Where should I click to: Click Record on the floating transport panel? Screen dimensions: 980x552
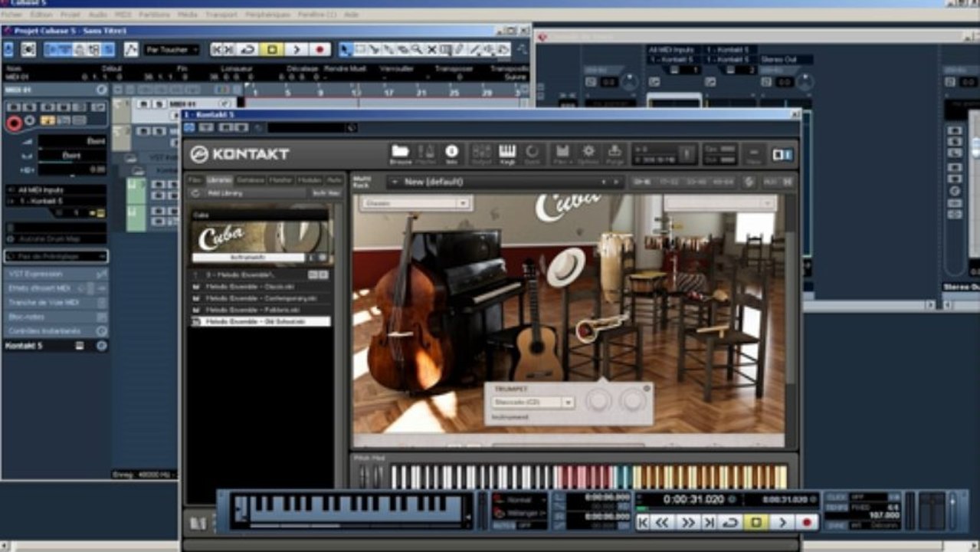point(806,522)
